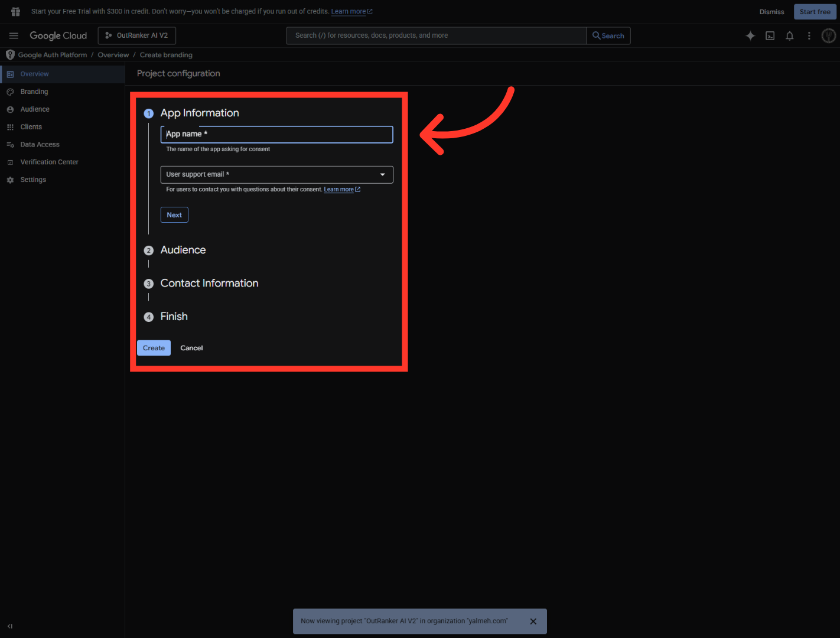Open the three-dot more options menu
This screenshot has width=840, height=638.
point(809,35)
